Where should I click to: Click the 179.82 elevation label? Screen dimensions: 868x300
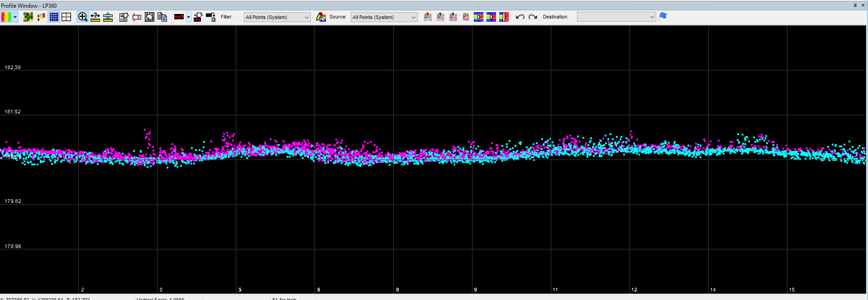pos(13,201)
